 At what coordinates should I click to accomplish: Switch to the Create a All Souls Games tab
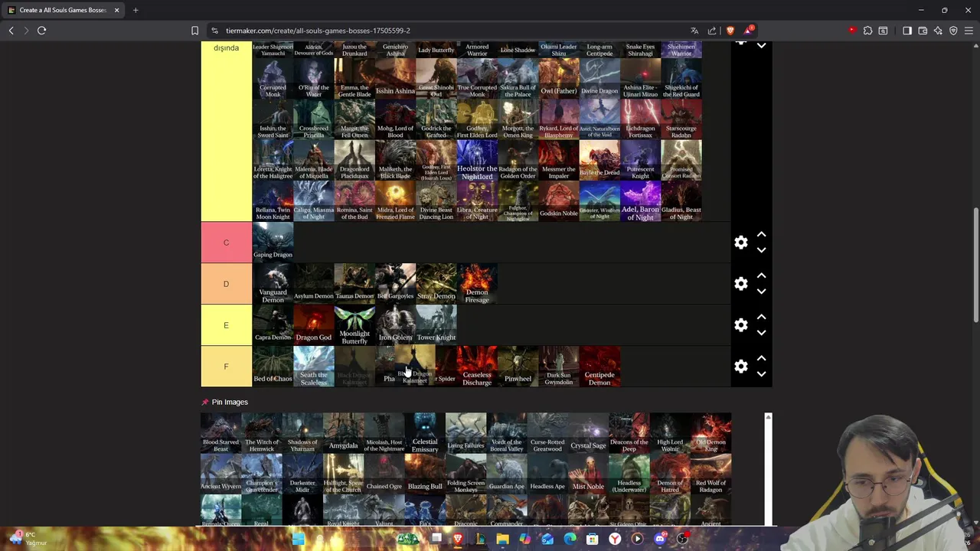coord(63,10)
